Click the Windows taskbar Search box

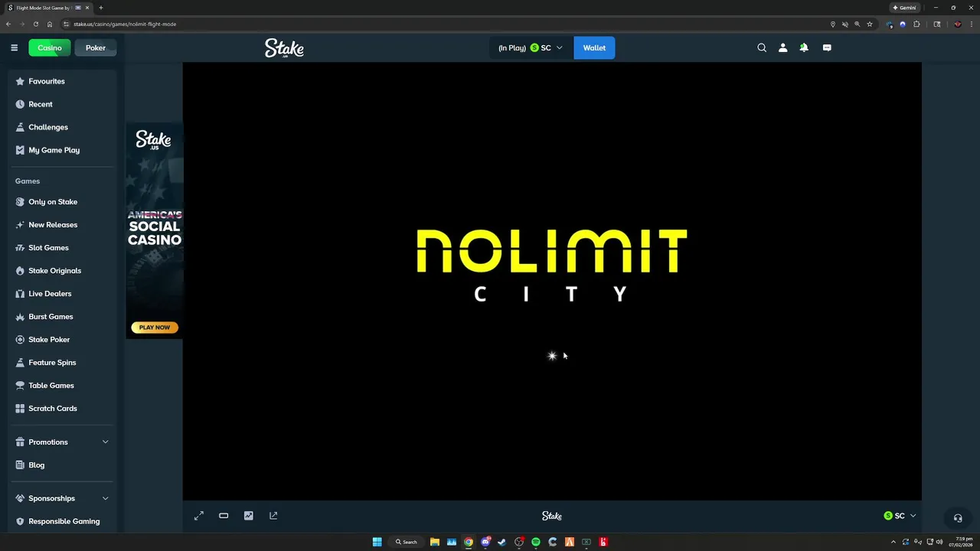click(407, 542)
